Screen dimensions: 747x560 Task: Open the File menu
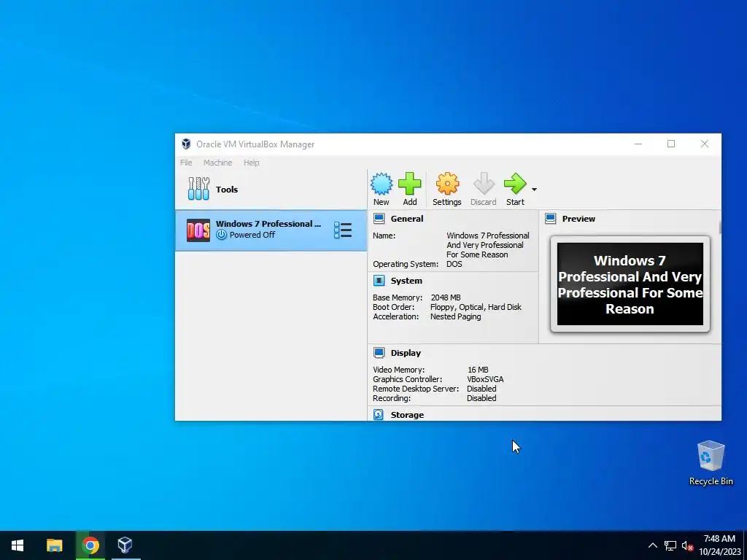click(186, 163)
